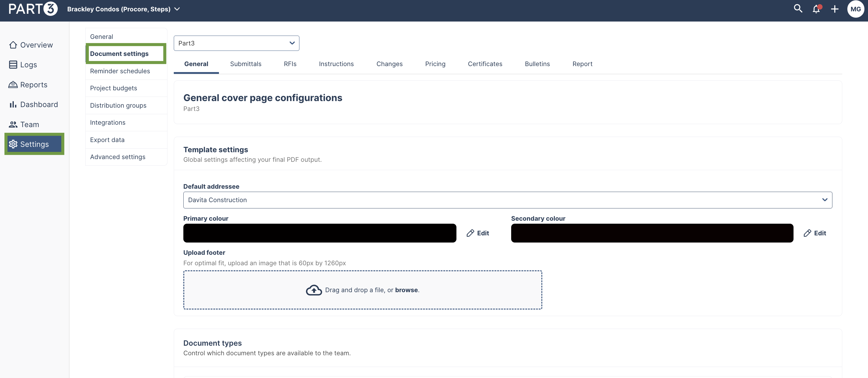The image size is (868, 378).
Task: Switch to the Changes tab
Action: pyautogui.click(x=389, y=64)
